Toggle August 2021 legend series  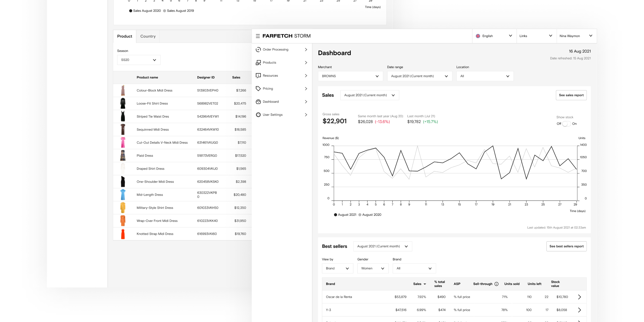[x=345, y=214]
